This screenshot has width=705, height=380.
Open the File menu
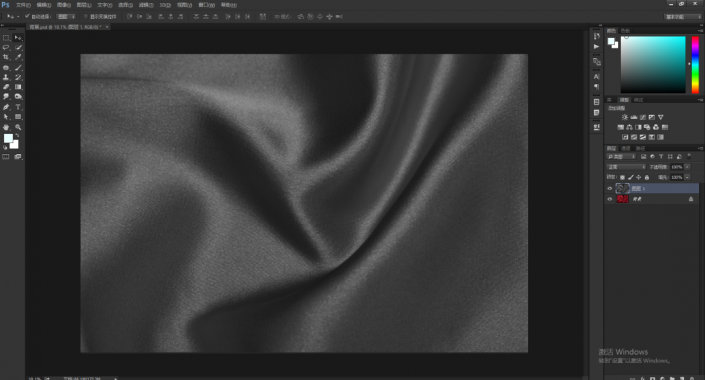[x=23, y=5]
